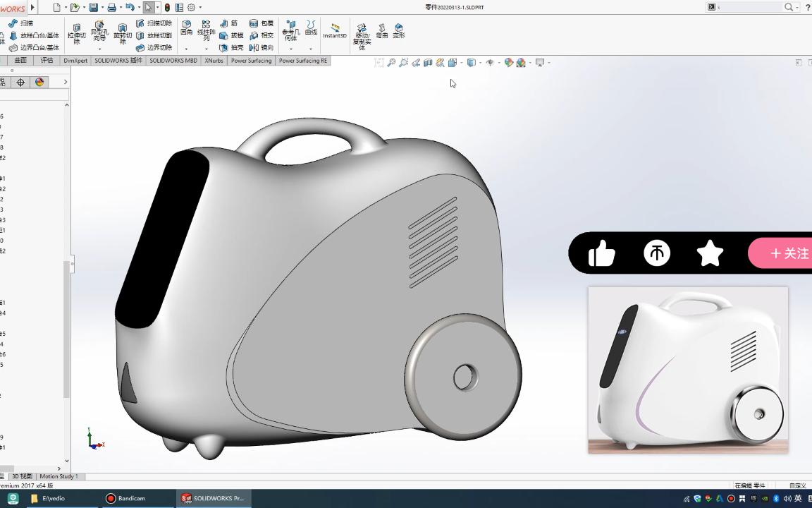Toggle the Hide/Show Items eye icon
The image size is (812, 508).
[x=491, y=63]
